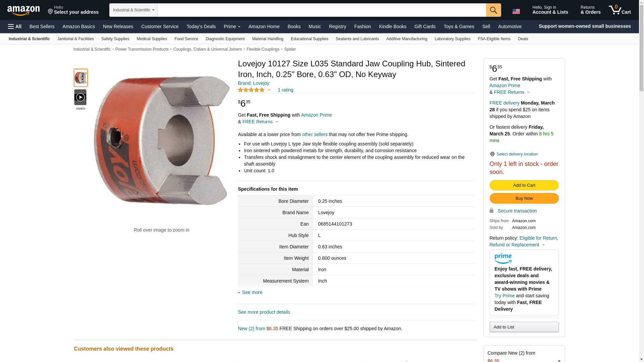
Task: Click the orange search magnifier button
Action: pyautogui.click(x=493, y=10)
